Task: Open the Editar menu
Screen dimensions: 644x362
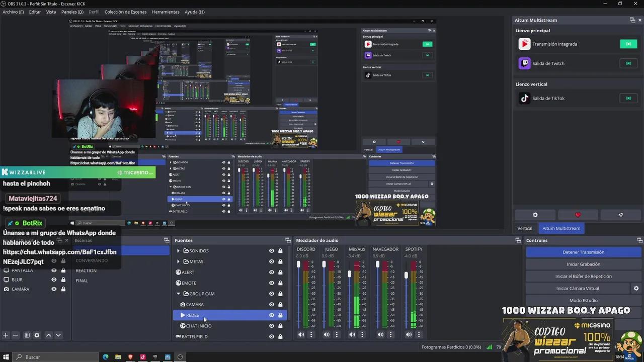Action: click(x=35, y=12)
